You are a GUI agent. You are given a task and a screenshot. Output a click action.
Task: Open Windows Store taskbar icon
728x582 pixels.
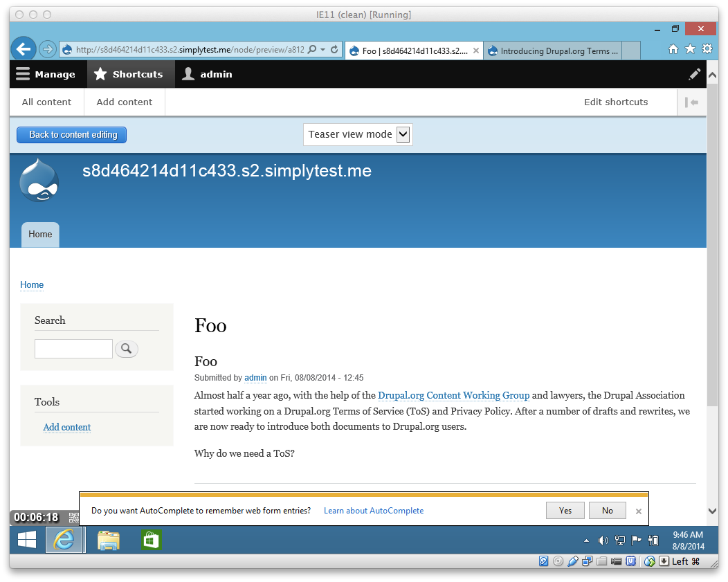[x=152, y=540]
